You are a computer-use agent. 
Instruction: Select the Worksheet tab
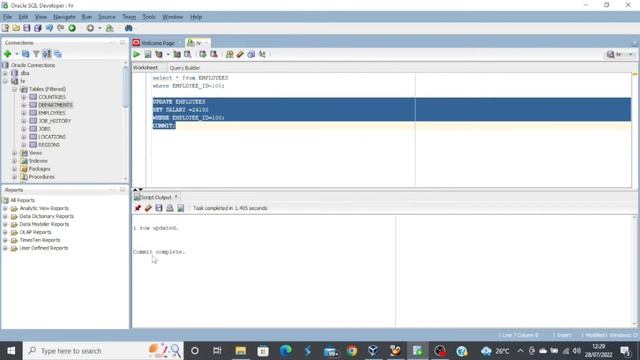[x=145, y=67]
